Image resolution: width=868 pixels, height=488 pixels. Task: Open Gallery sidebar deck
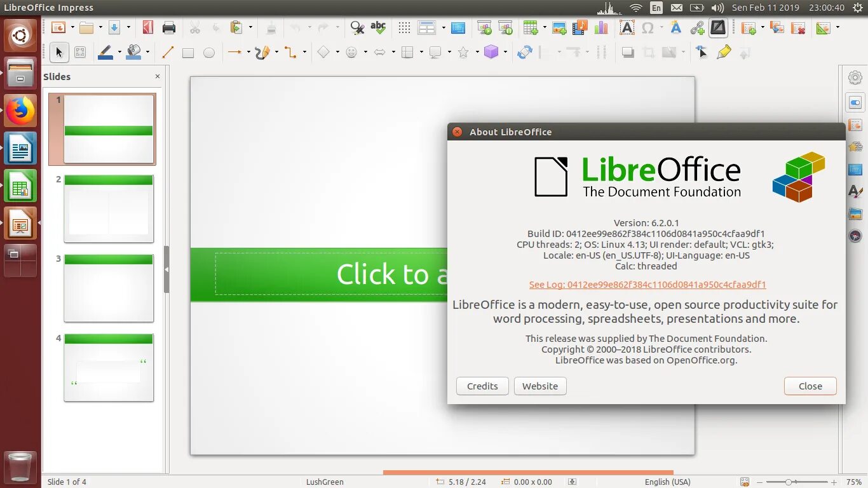855,213
